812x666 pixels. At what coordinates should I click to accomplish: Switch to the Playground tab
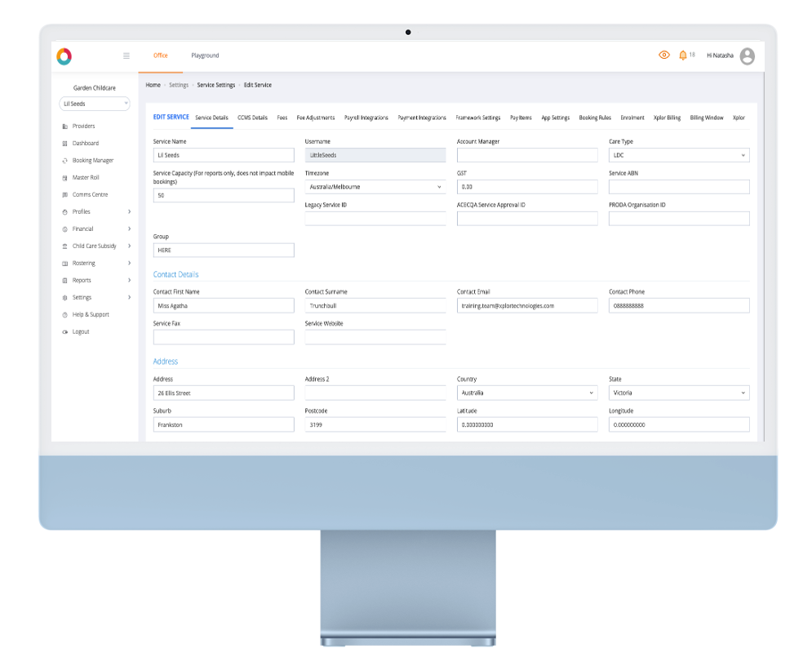pos(205,55)
